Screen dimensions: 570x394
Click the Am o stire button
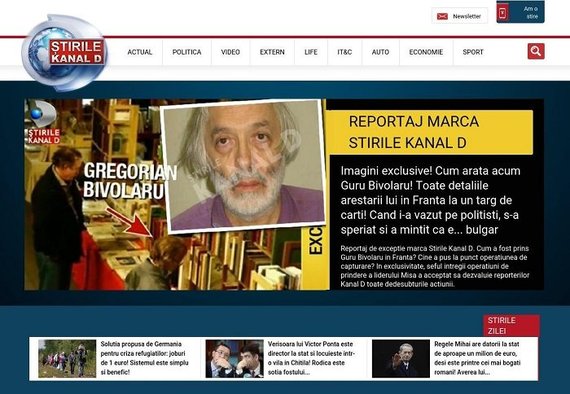tap(520, 12)
